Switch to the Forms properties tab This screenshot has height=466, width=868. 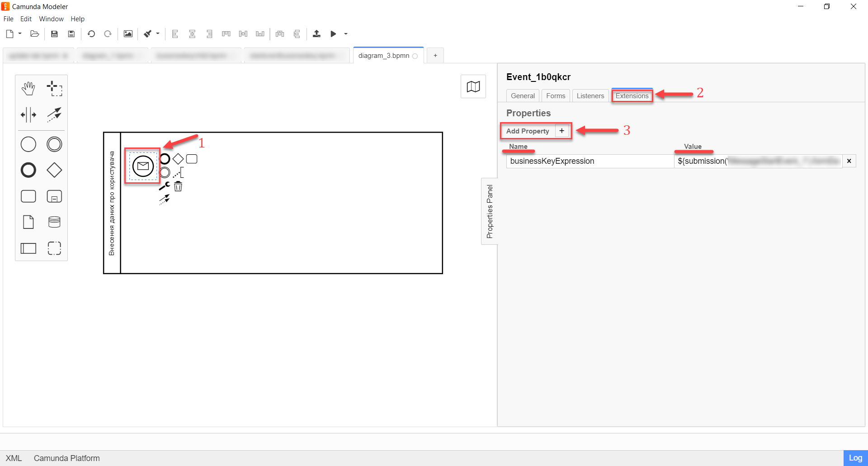tap(556, 96)
